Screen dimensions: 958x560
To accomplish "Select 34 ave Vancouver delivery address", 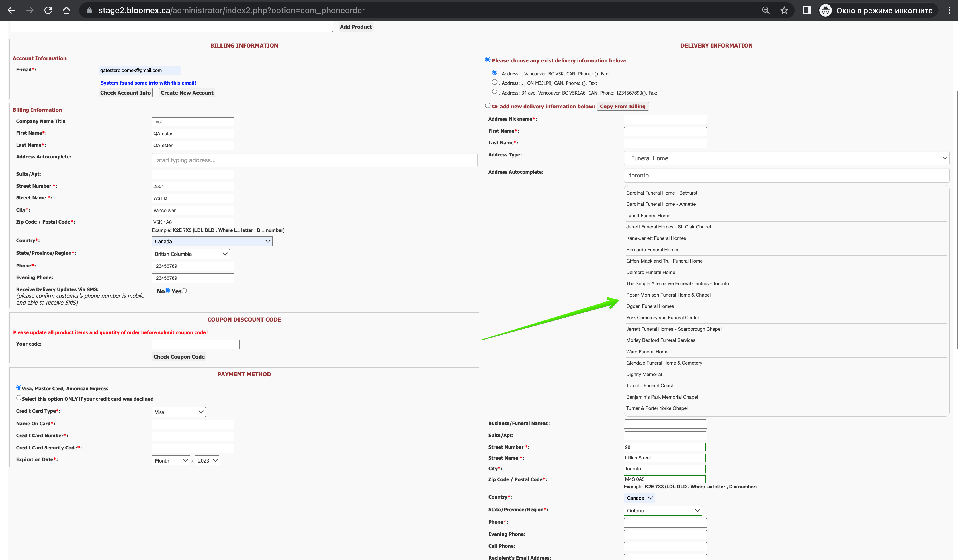I will pyautogui.click(x=494, y=91).
